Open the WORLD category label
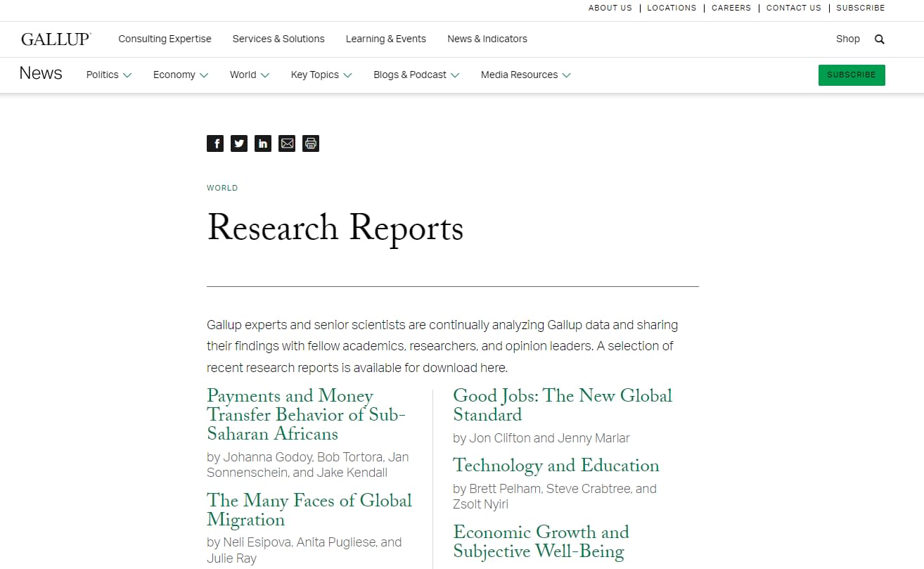The image size is (924, 569). tap(222, 188)
